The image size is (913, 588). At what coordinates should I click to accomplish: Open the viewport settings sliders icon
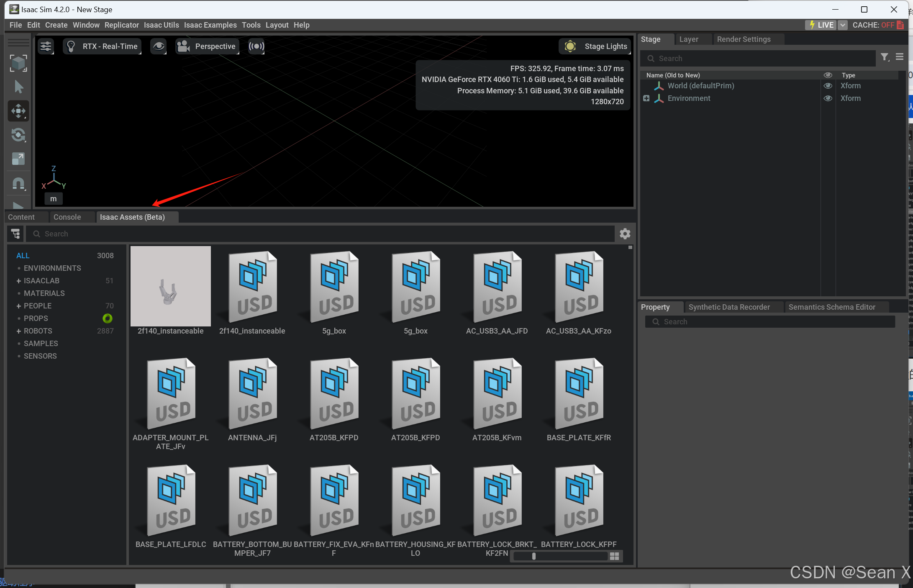coord(46,46)
